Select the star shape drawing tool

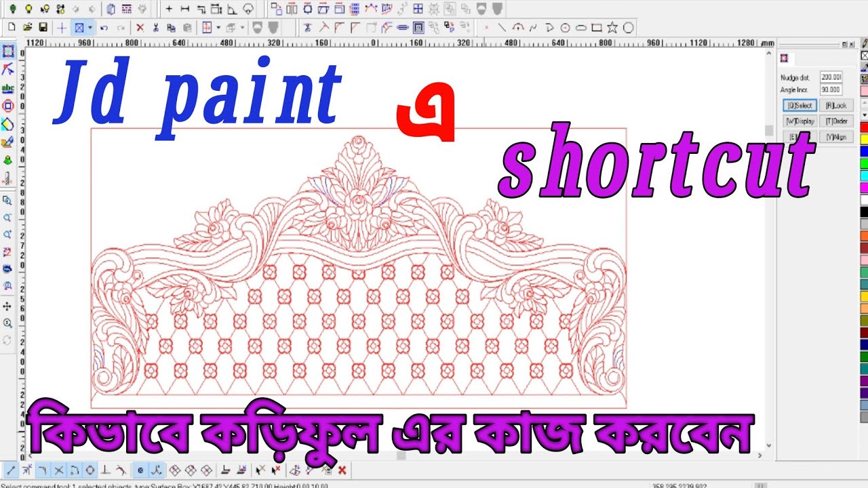click(612, 28)
